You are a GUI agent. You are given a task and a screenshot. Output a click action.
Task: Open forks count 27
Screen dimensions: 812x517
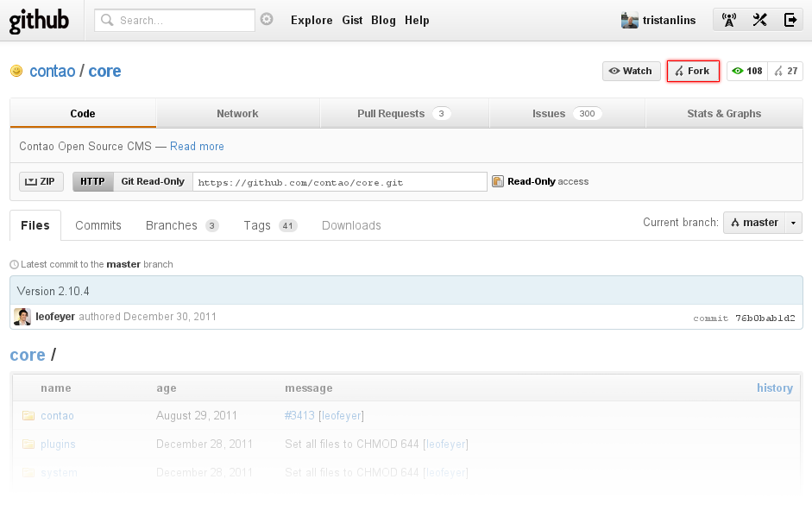pos(786,71)
